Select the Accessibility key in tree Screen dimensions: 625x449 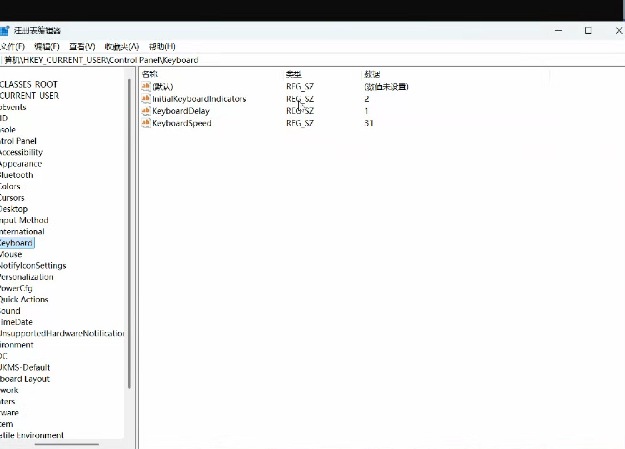click(x=21, y=152)
